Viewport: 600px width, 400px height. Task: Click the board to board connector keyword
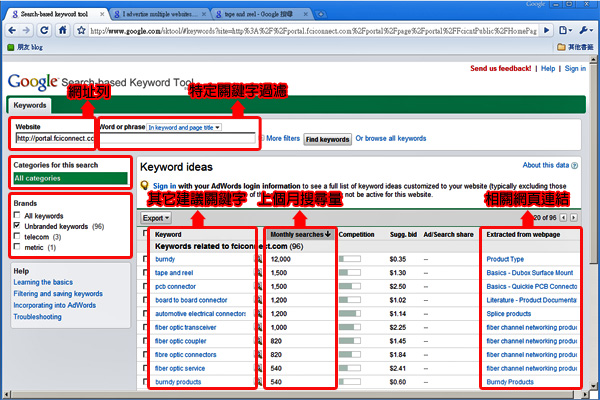(x=191, y=300)
